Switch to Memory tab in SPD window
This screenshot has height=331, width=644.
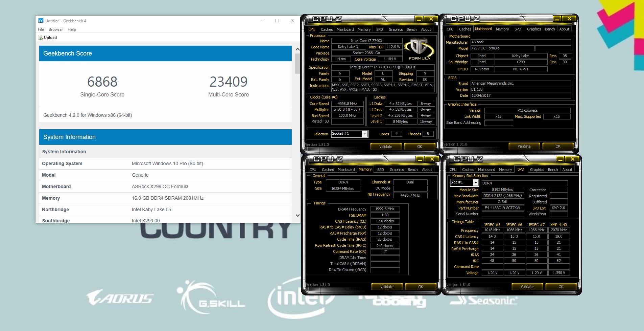tap(505, 170)
